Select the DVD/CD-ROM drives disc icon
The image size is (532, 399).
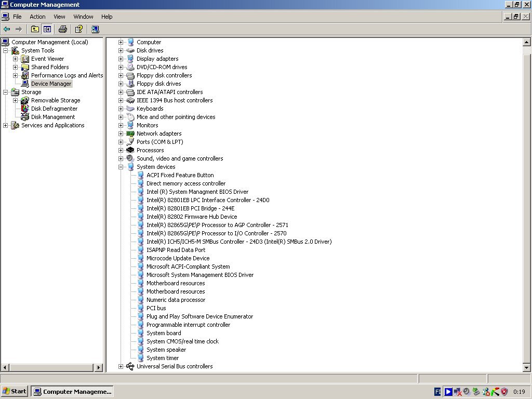[130, 67]
